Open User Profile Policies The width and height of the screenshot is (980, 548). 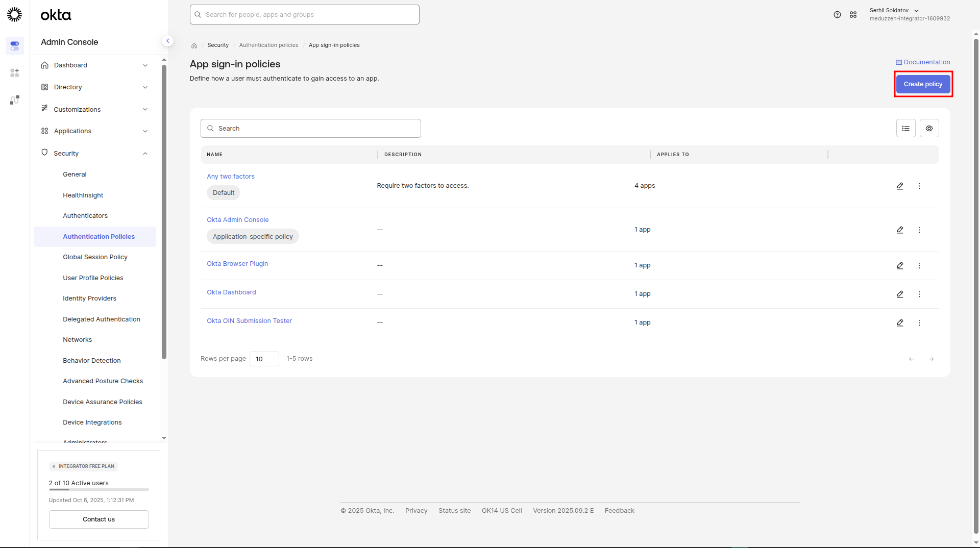click(x=93, y=278)
